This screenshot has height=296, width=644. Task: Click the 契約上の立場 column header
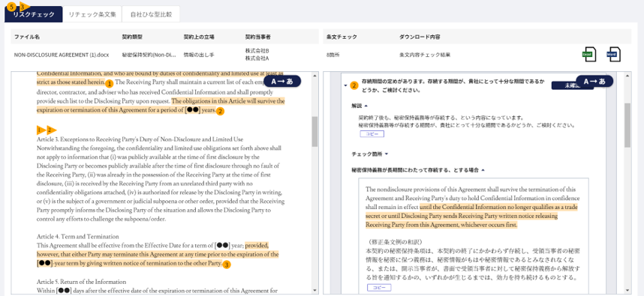point(199,37)
